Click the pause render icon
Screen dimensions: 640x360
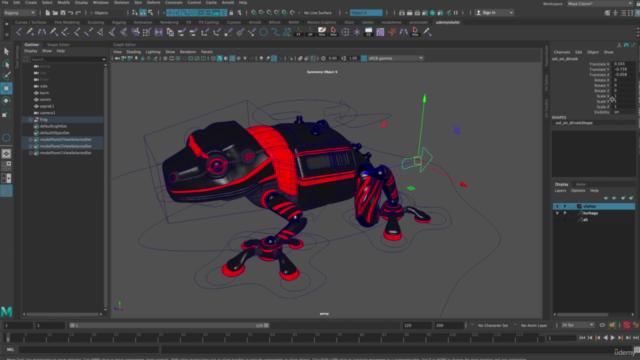coord(456,13)
